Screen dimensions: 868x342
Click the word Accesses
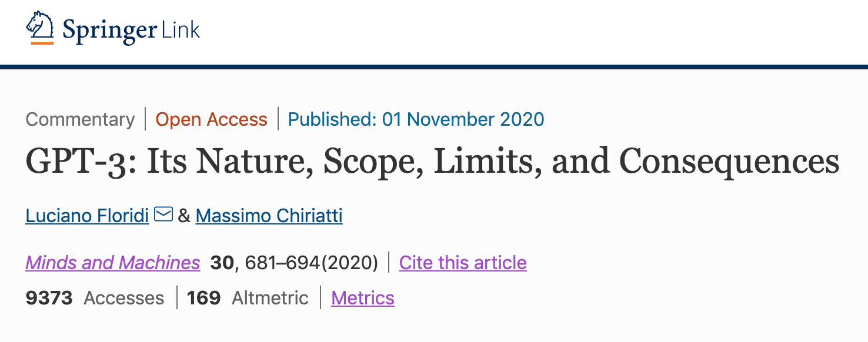(x=124, y=298)
